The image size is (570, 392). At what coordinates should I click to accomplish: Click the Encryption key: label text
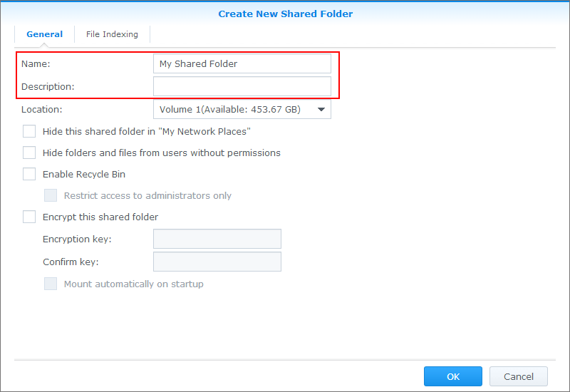pos(77,239)
